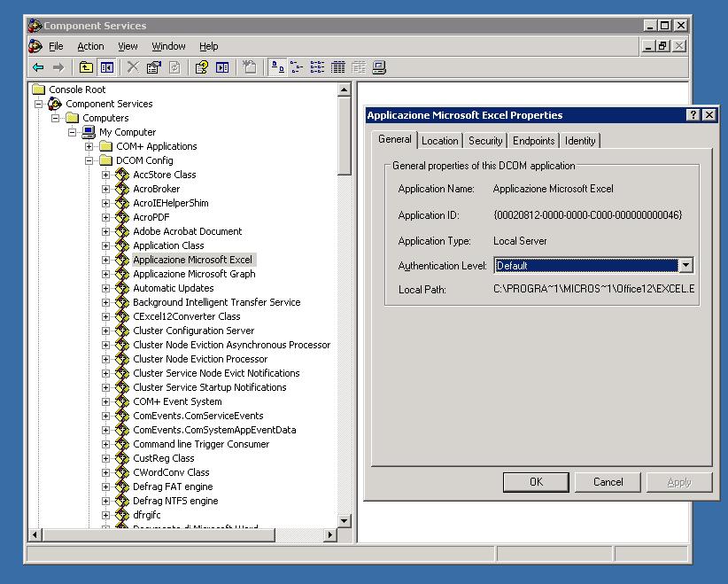Screen dimensions: 728x584
Task: Open the File menu
Action: coord(56,46)
